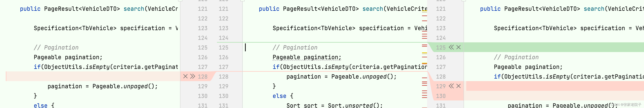This screenshot has height=108, width=644.
Task: Click the underlined Pageable pagination declaration in the middle pane
Action: (307, 57)
